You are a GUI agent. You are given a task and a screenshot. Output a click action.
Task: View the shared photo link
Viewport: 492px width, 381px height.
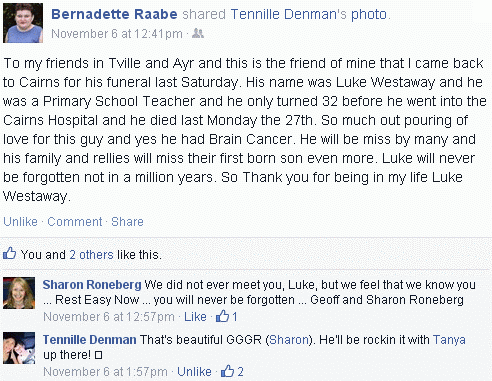[369, 14]
